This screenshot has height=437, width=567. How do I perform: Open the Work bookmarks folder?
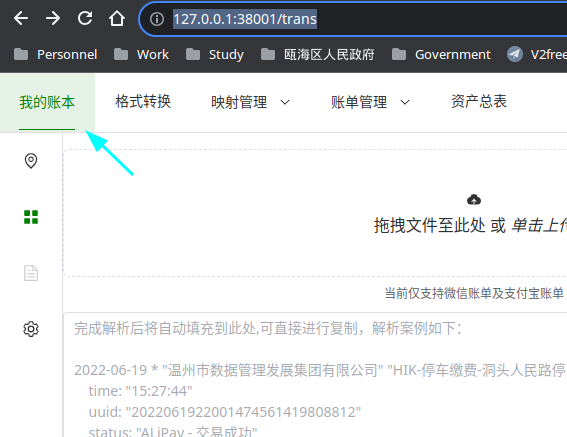tap(141, 55)
